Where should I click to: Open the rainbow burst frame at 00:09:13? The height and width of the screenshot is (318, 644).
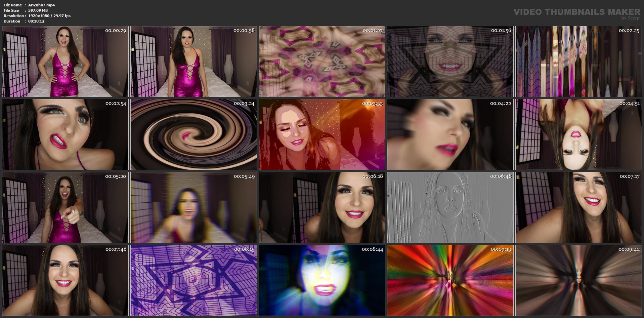point(450,280)
